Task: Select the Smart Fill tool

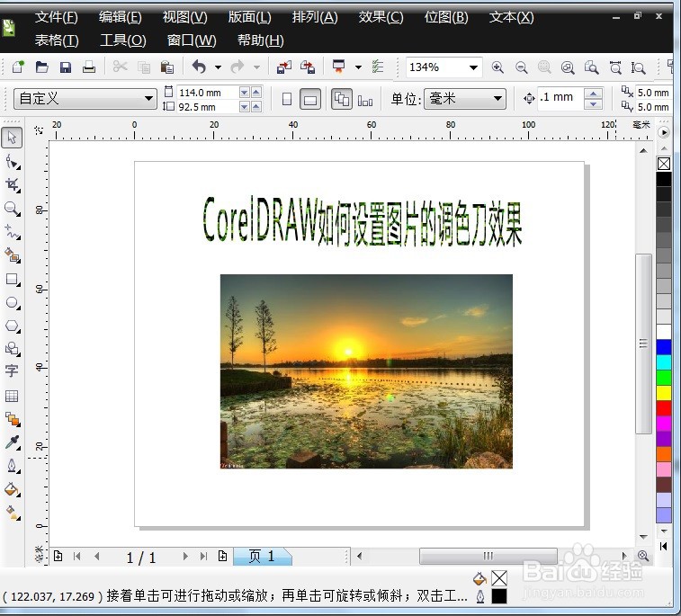Action: (13, 255)
